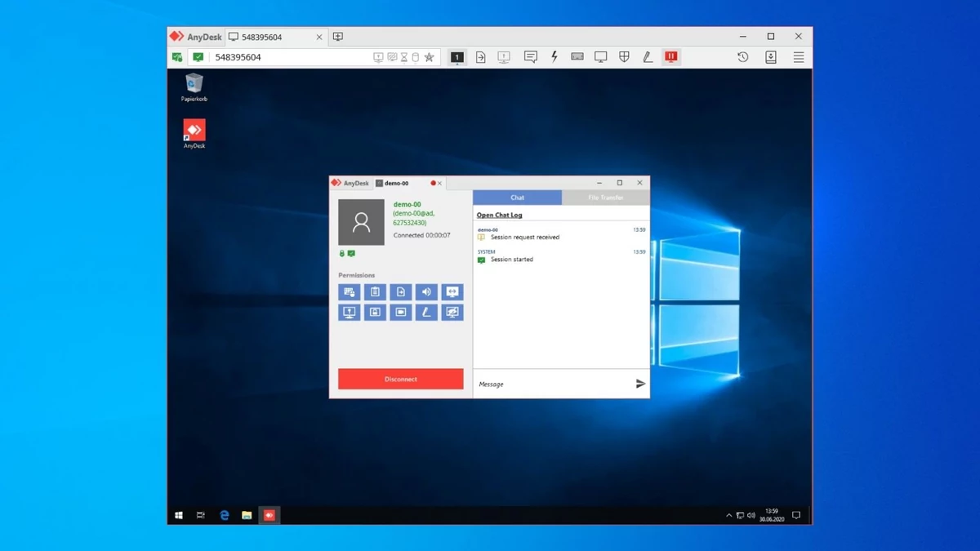Viewport: 980px width, 551px height.
Task: Open session history clock icon
Action: click(x=742, y=57)
